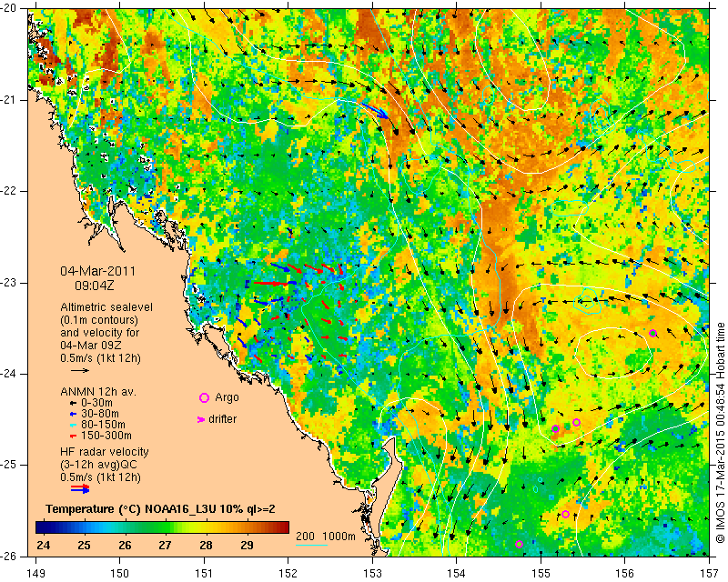This screenshot has width=728, height=582.
Task: Click the red-blue HF radar scale arrow
Action: point(80,488)
